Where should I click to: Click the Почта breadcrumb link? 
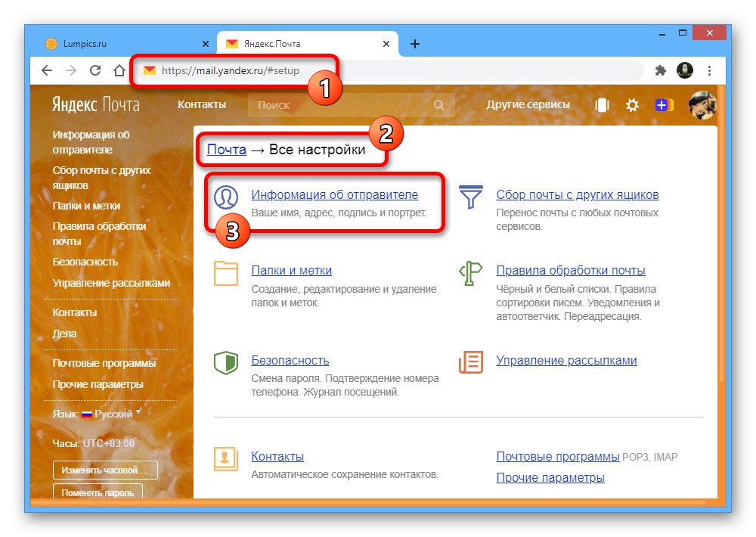(227, 150)
